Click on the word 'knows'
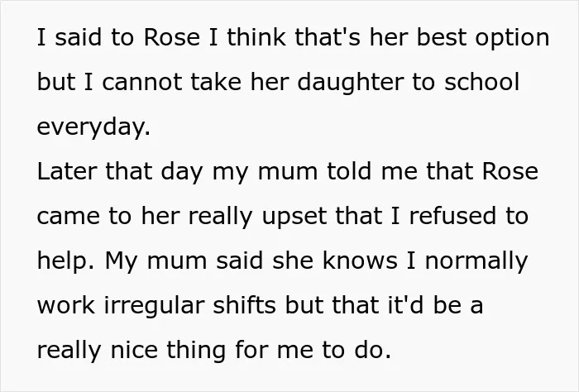The height and width of the screenshot is (392, 579). 360,261
